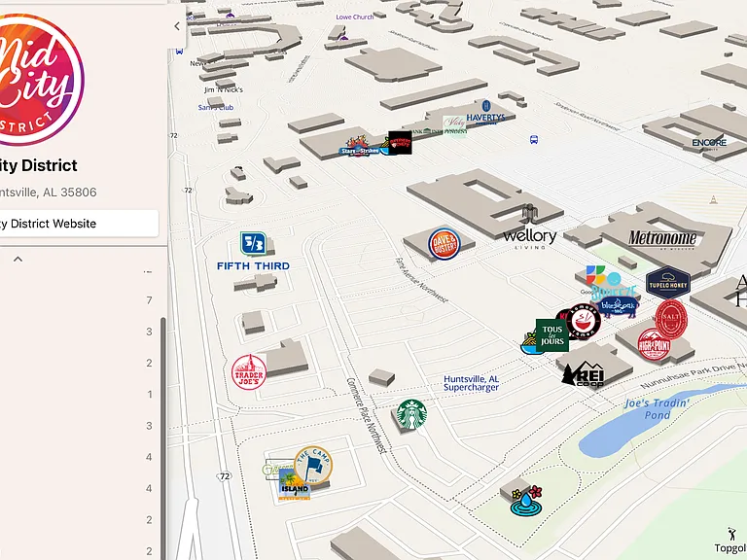The width and height of the screenshot is (747, 560).
Task: Click the bus stop icon near Havertys
Action: click(534, 140)
